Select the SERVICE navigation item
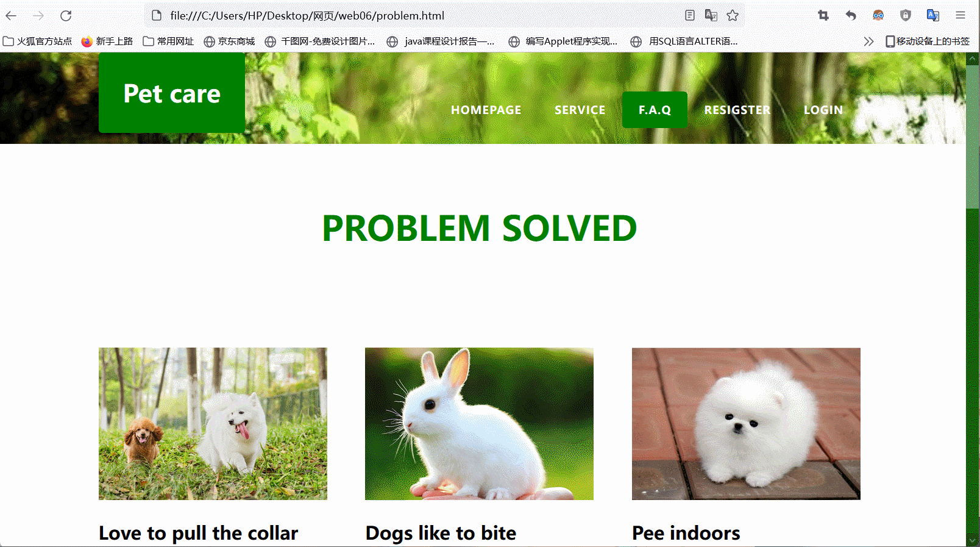This screenshot has width=980, height=547. click(580, 110)
